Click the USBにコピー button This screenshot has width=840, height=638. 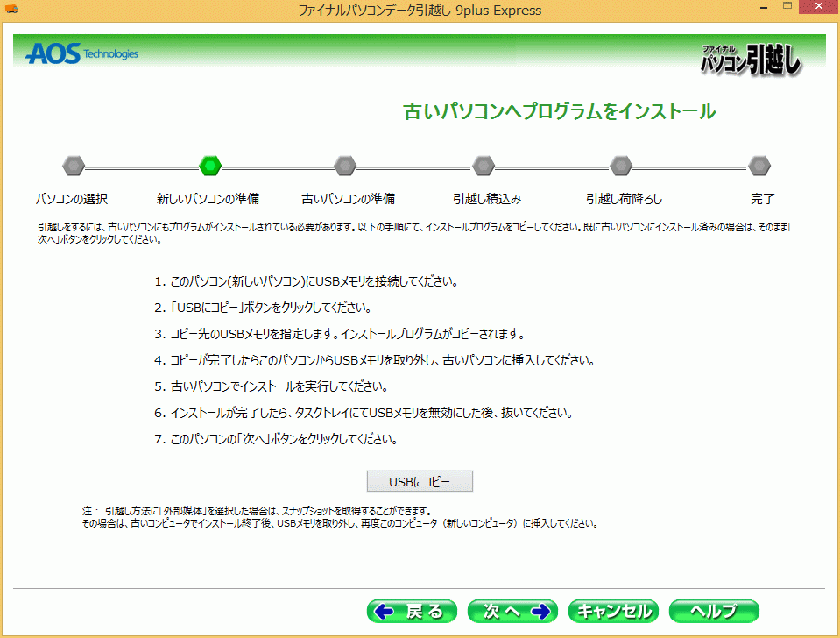click(x=419, y=481)
